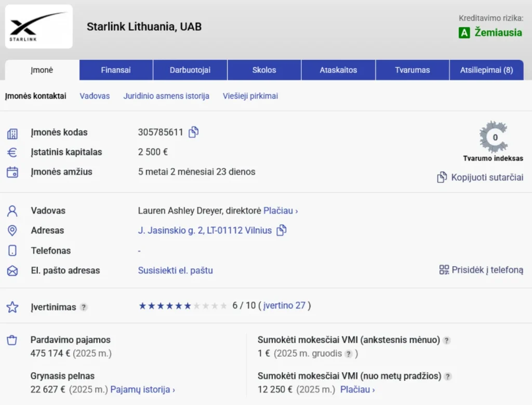
Task: Click the shopping bag icon by Pardavimo pajamos
Action: pyautogui.click(x=12, y=340)
